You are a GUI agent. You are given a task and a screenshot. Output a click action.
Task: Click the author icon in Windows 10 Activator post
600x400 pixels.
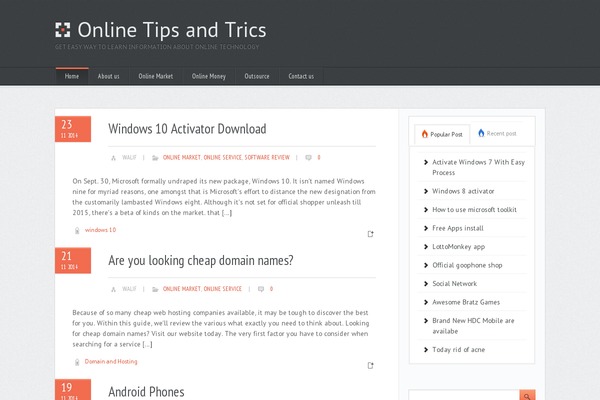coord(113,158)
